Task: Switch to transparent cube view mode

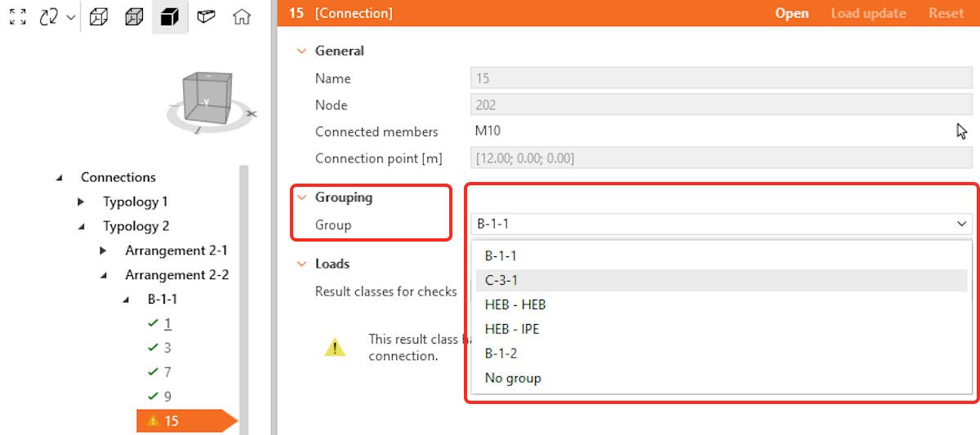Action: pos(134,16)
